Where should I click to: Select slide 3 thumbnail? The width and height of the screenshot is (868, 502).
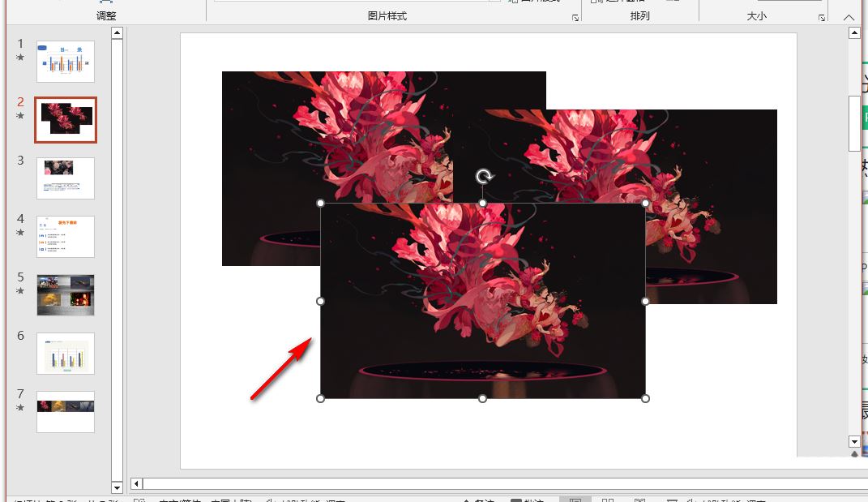click(x=66, y=178)
